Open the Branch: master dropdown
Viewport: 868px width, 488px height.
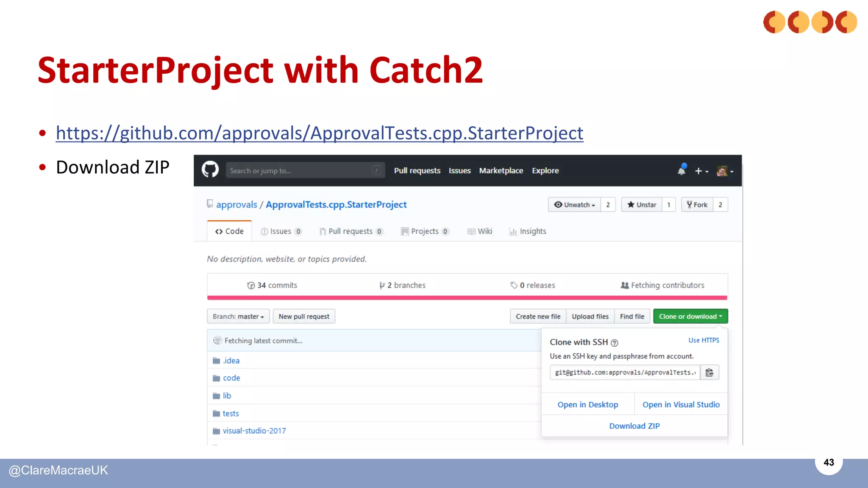click(238, 316)
